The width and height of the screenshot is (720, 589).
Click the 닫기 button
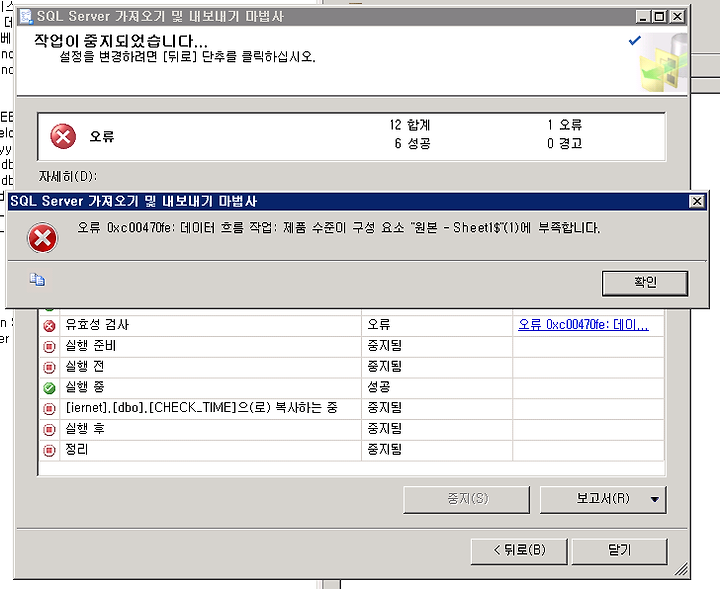619,550
